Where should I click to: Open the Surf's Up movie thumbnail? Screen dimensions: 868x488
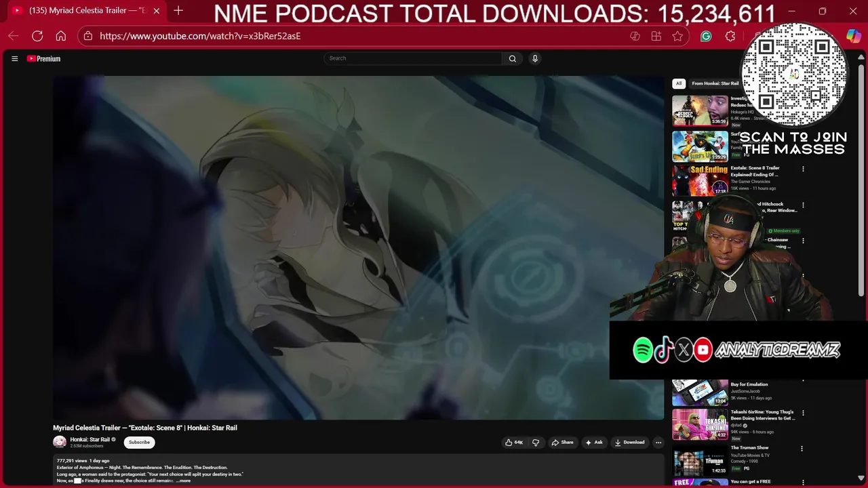[x=700, y=146]
